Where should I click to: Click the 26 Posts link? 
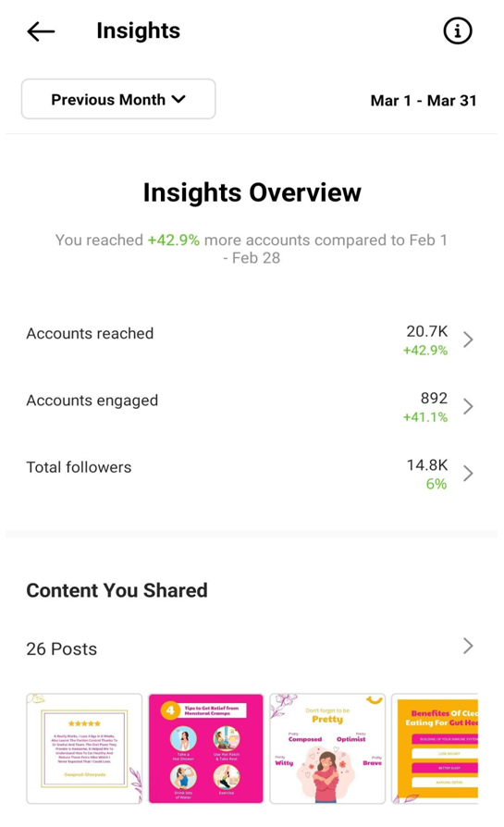coord(62,648)
